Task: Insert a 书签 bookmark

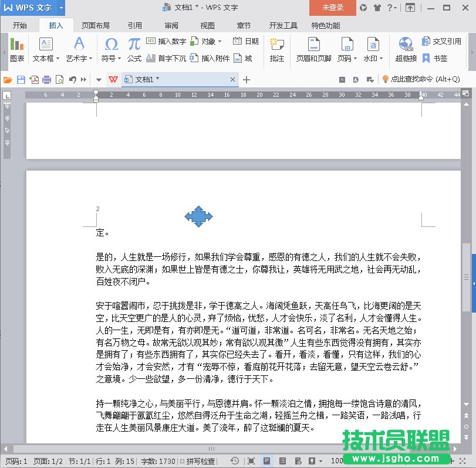Action: (x=434, y=58)
